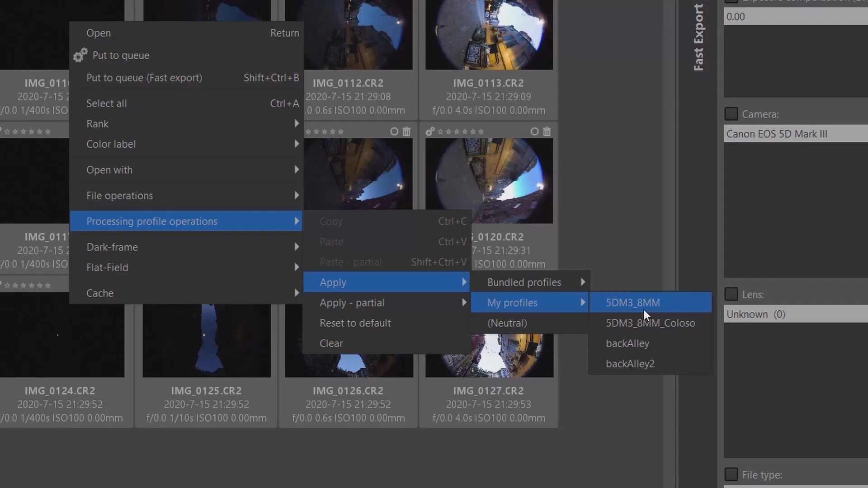The width and height of the screenshot is (868, 488).
Task: Click trash icon on thumbnail left of IMG_0120
Action: pos(406,131)
